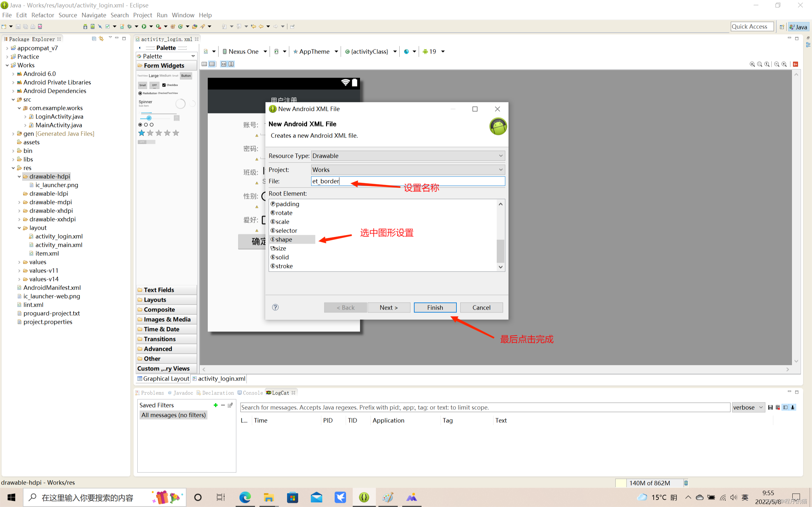812x507 pixels.
Task: Toggle Link with Editor in Package Explorer
Action: 101,39
